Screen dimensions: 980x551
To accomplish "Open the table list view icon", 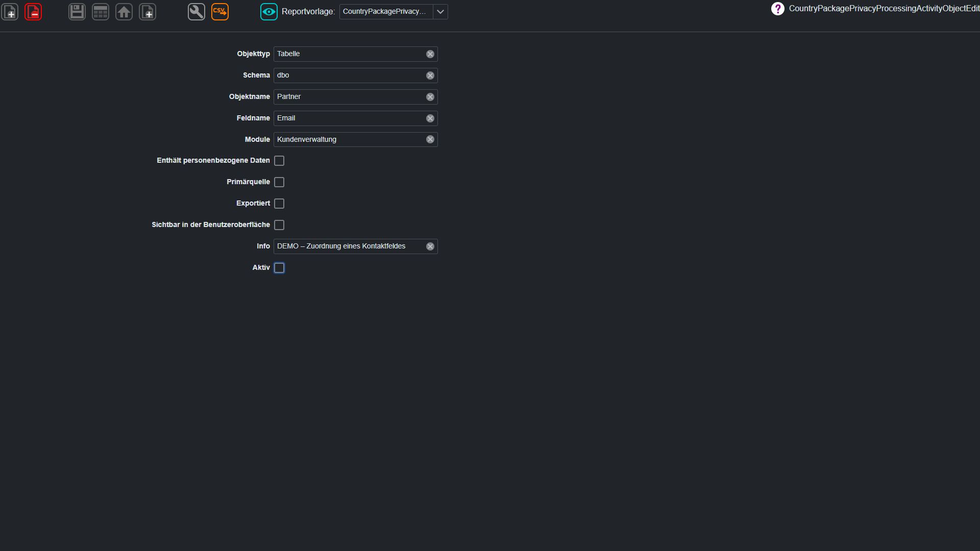I will [101, 12].
